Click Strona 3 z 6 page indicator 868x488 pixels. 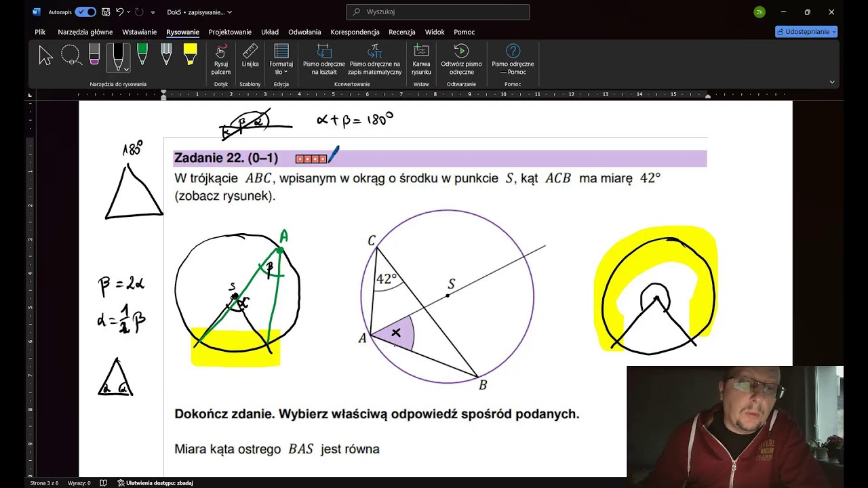[44, 483]
